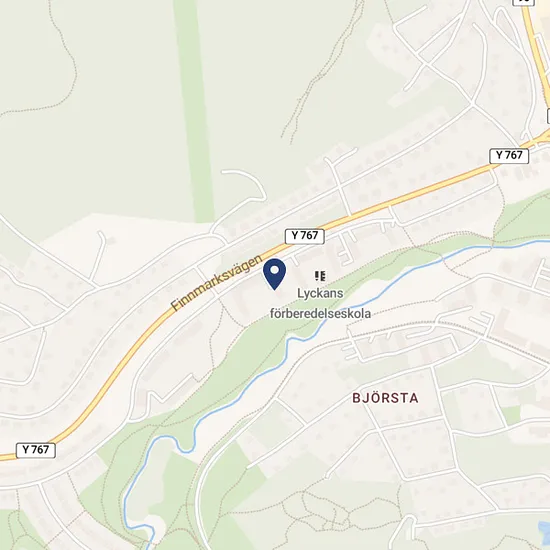Select the Finnmarksvägen street name label
The height and width of the screenshot is (550, 550).
[x=217, y=282]
